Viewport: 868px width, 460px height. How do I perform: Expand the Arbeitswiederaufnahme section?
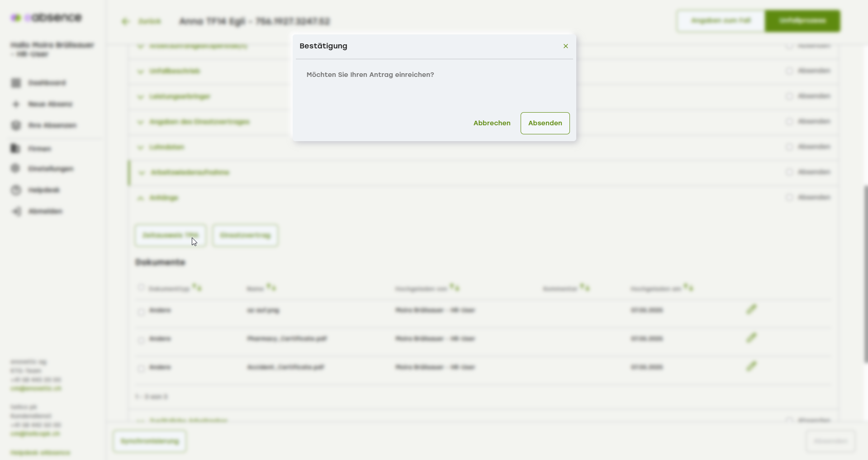[142, 173]
